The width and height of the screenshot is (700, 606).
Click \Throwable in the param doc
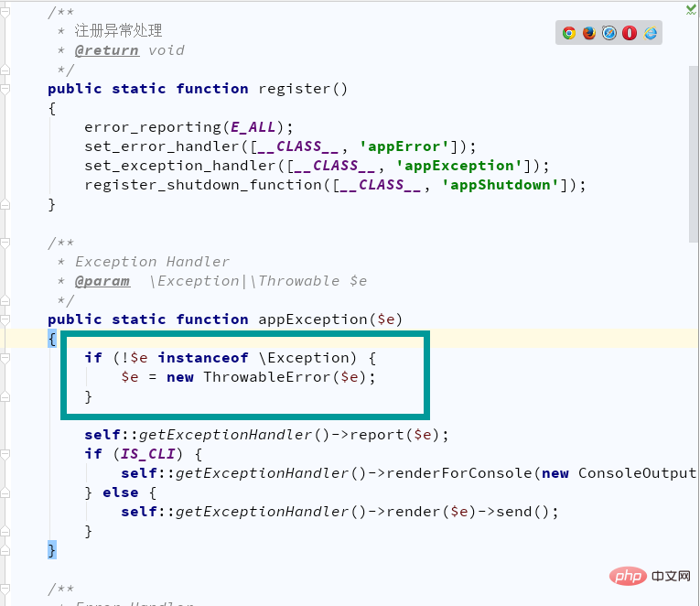(x=295, y=281)
